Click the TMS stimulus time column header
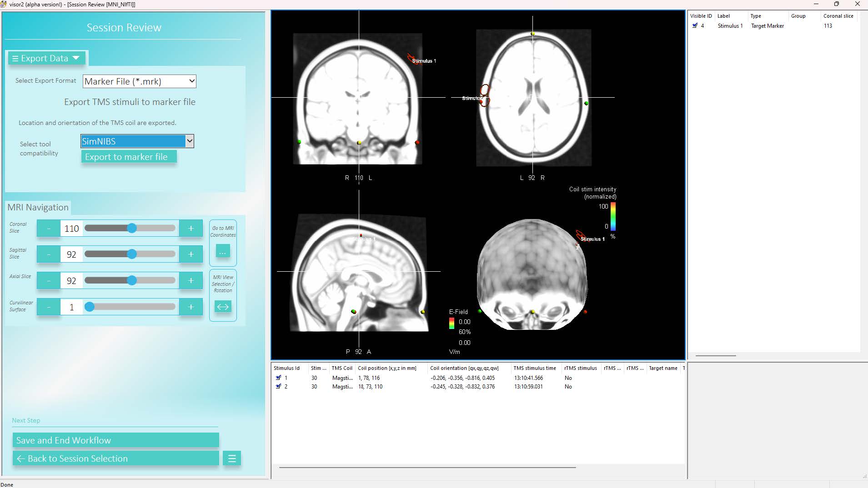This screenshot has width=868, height=488. pos(534,368)
